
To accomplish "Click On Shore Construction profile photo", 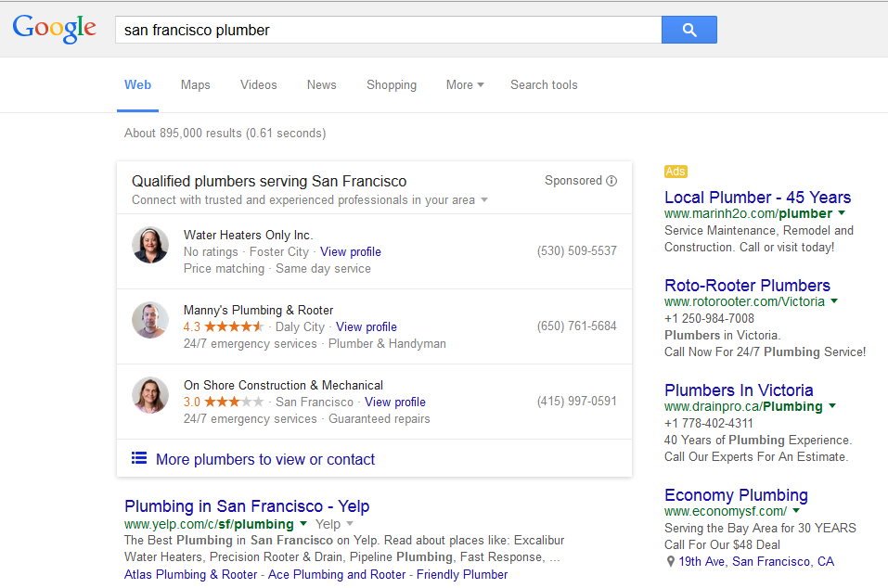I will point(150,396).
